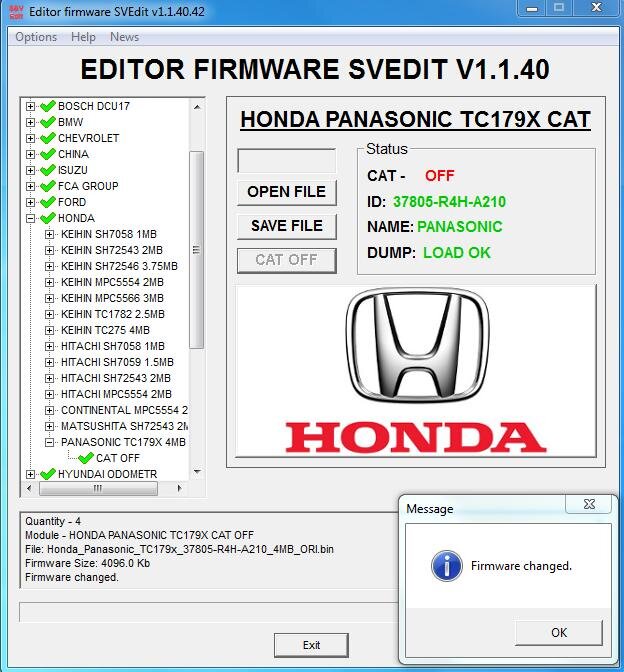624x672 pixels.
Task: Expand the HYUNDAI ODOMETR tree node
Action: [30, 474]
